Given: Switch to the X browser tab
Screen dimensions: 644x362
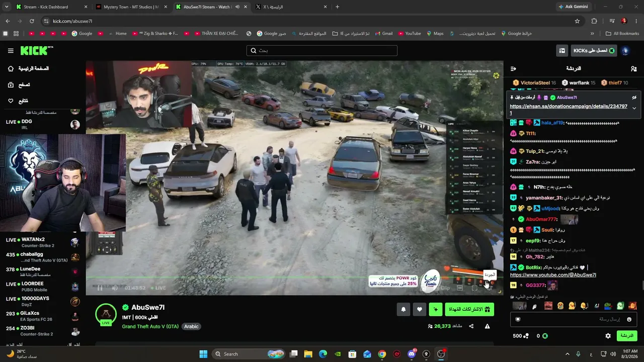Looking at the screenshot, I should click(x=291, y=7).
